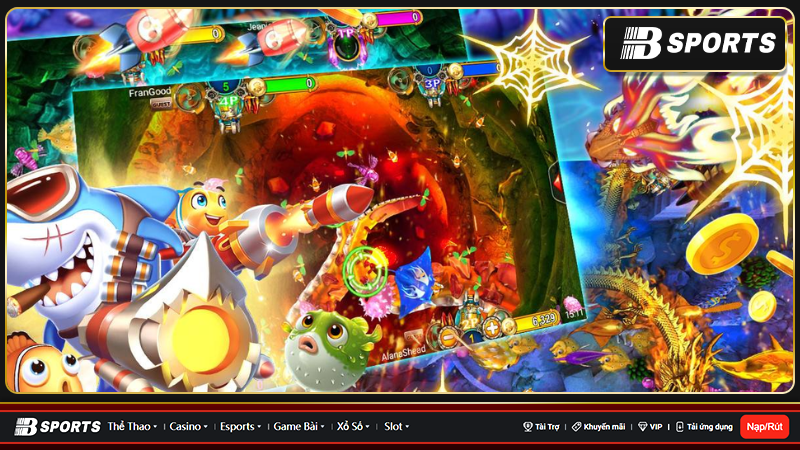Open the Khuyến mãi promotions link
This screenshot has width=800, height=450.
pyautogui.click(x=604, y=427)
